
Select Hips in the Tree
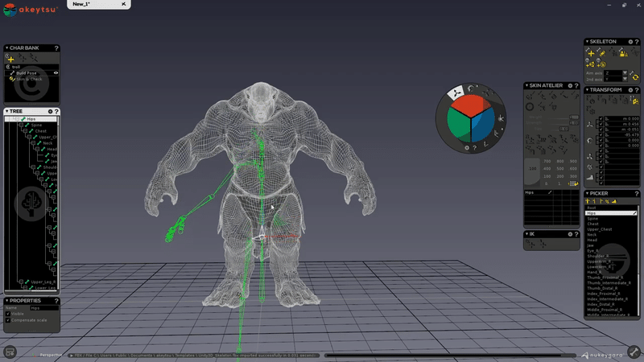click(31, 119)
